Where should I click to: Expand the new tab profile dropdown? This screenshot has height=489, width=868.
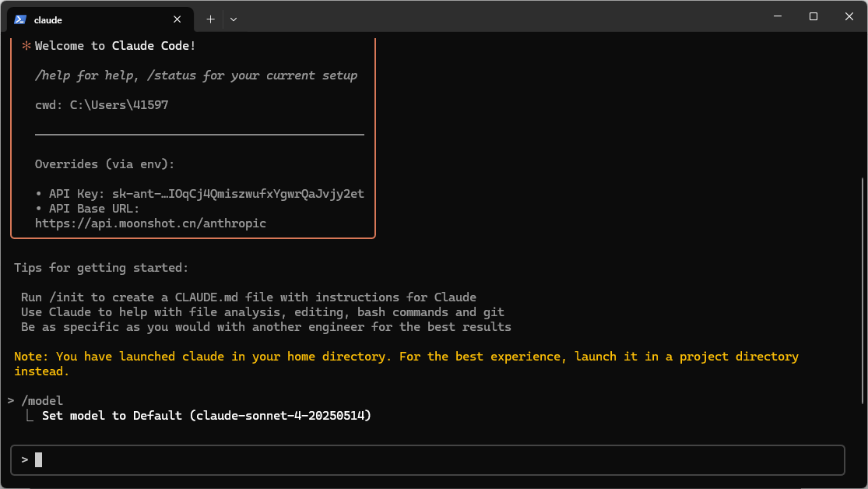pyautogui.click(x=234, y=19)
